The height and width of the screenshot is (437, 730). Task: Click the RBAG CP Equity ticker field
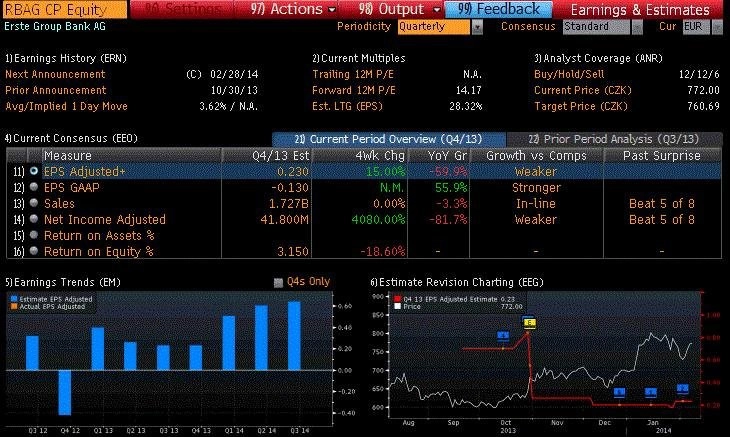64,9
